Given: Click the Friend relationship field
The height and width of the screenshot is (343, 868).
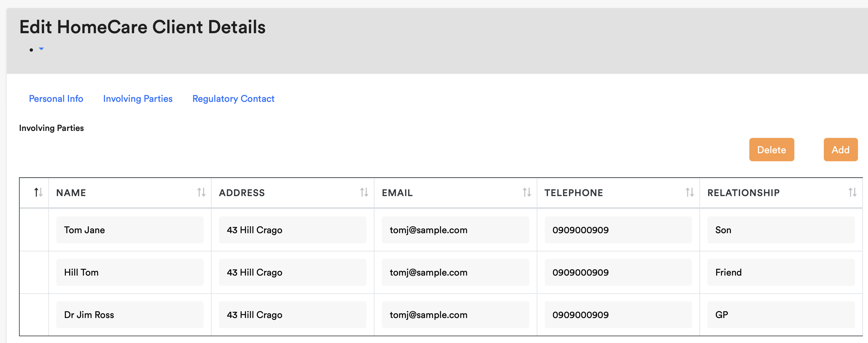Looking at the screenshot, I should [780, 272].
